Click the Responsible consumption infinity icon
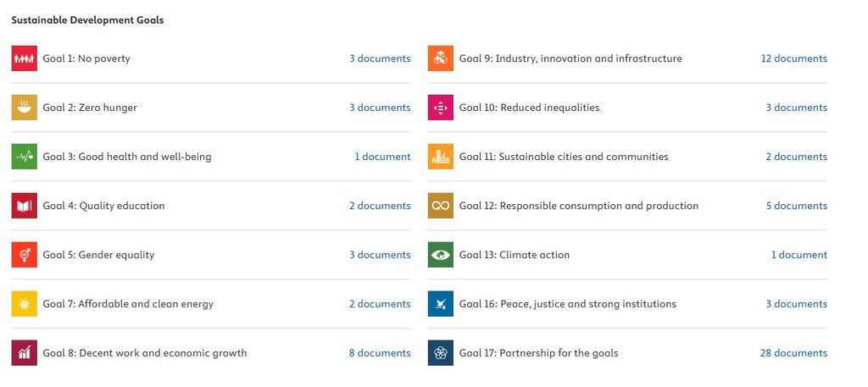 coord(441,206)
